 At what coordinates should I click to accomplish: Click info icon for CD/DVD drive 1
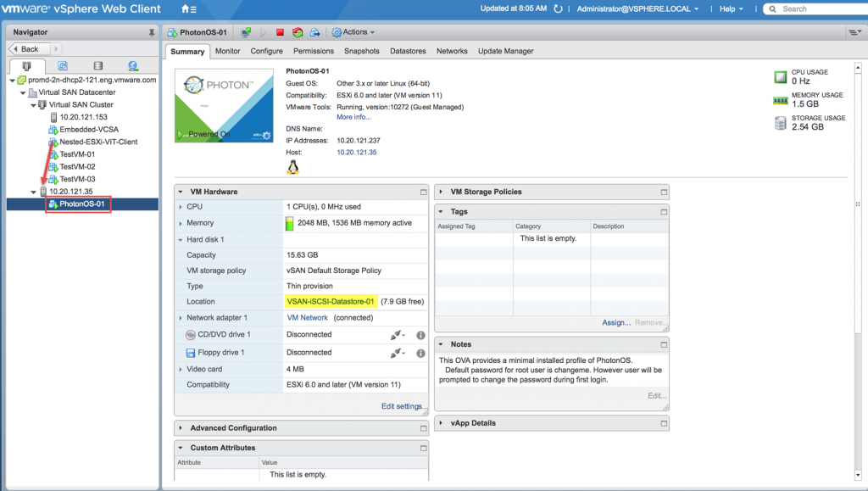(420, 335)
